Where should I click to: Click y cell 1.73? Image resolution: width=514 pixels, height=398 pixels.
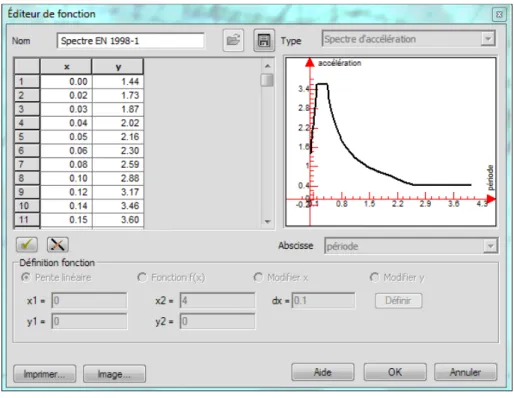point(118,95)
